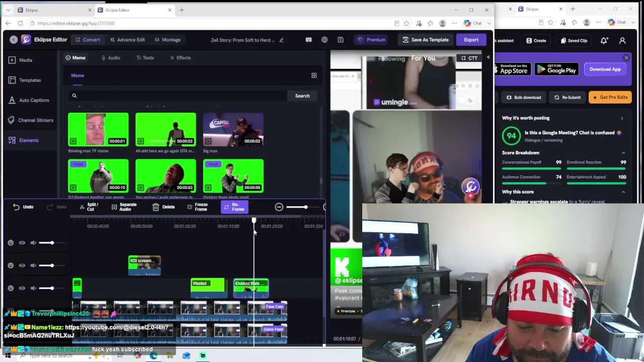Image resolution: width=644 pixels, height=362 pixels.
Task: Open the Media panel in the sidebar
Action: [21, 60]
